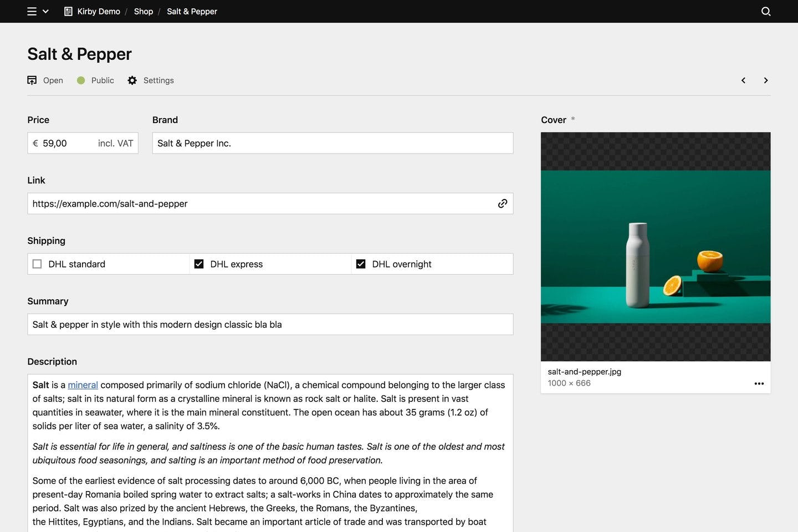Viewport: 798px width, 532px height.
Task: Select the salt-and-pepper.jpg filename
Action: tap(585, 371)
